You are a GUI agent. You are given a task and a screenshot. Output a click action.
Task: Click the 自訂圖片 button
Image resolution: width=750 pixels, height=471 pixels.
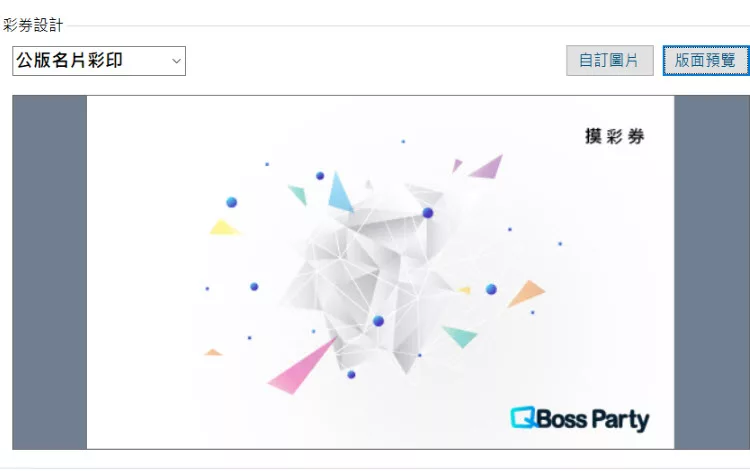coord(609,60)
